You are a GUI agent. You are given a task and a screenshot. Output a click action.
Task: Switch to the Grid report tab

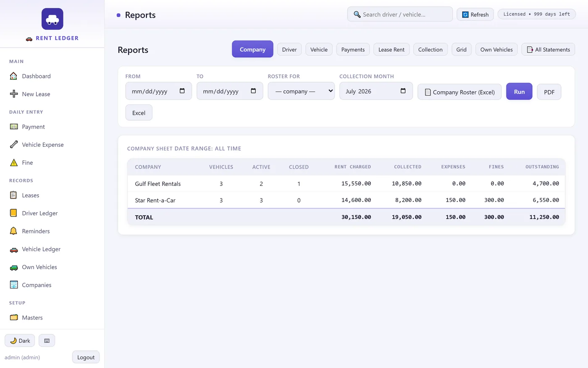tap(462, 50)
